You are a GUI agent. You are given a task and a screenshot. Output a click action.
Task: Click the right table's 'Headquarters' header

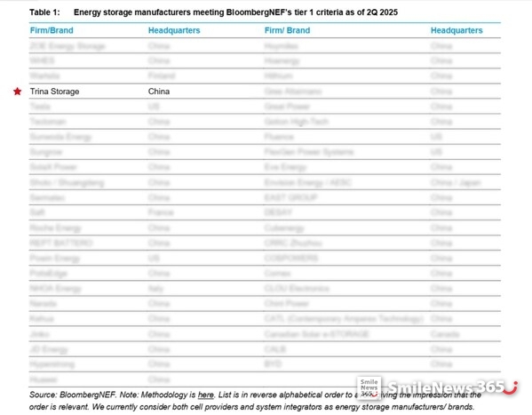pos(457,30)
